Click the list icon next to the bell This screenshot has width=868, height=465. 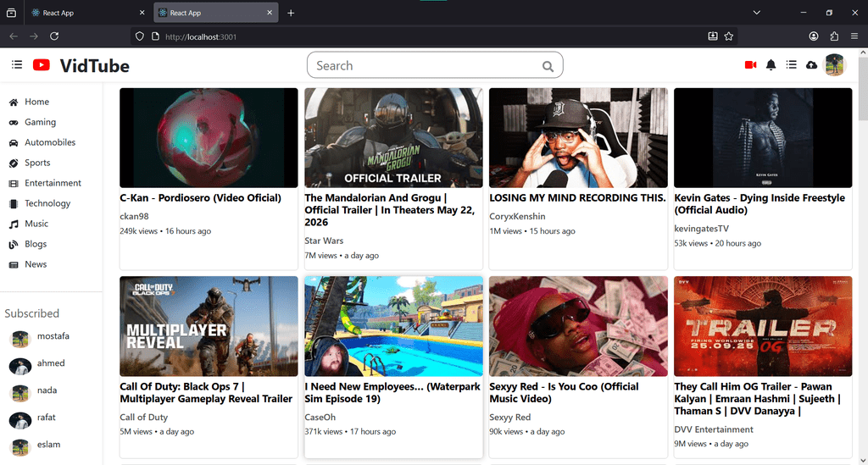tap(791, 65)
